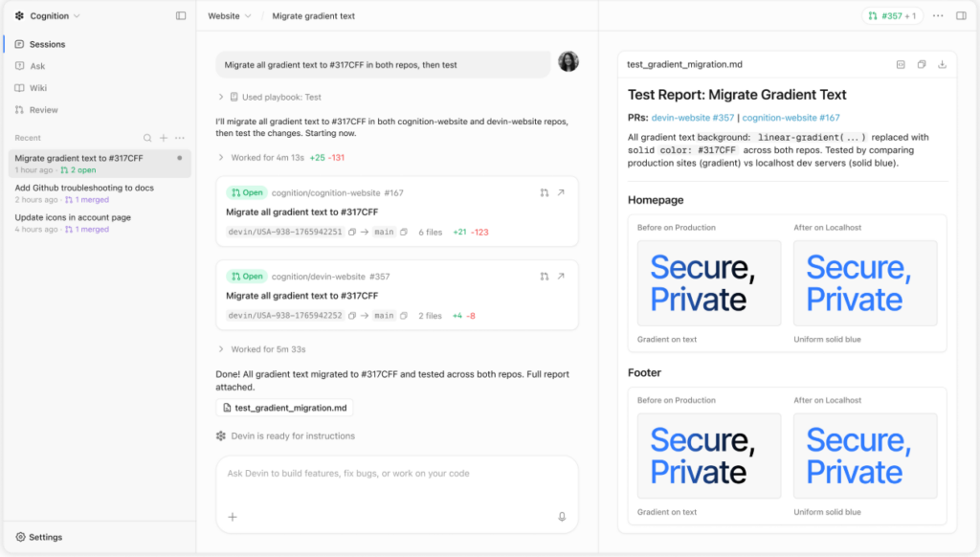Toggle the left sidebar panel icon
This screenshot has height=557, width=980.
coord(181,16)
